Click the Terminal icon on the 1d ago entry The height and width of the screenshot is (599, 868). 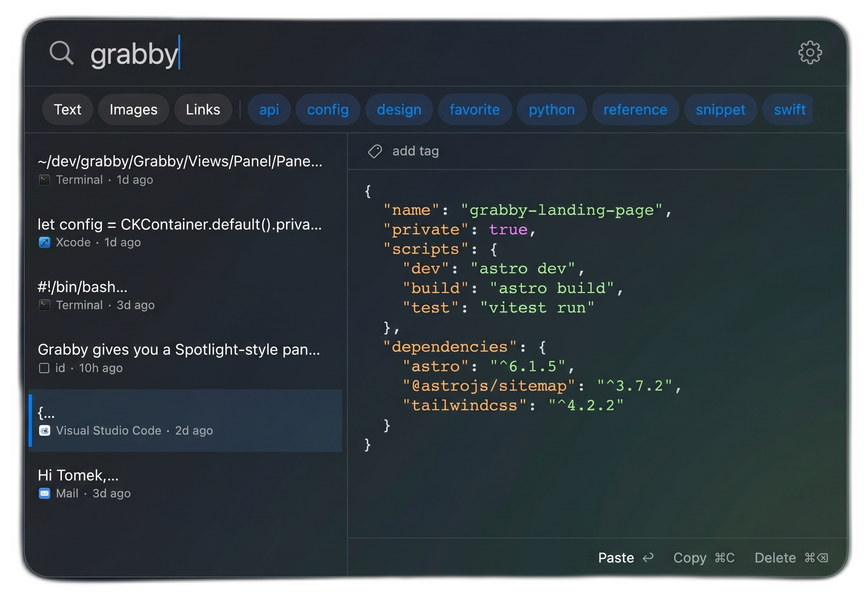click(44, 180)
